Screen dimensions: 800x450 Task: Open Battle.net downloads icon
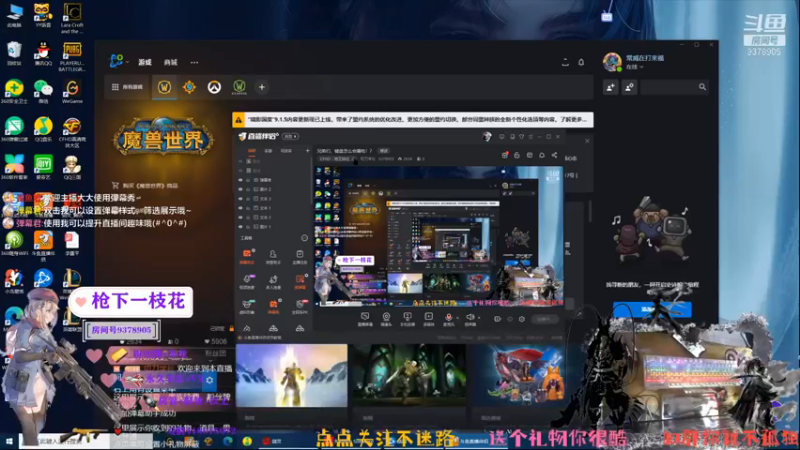565,62
